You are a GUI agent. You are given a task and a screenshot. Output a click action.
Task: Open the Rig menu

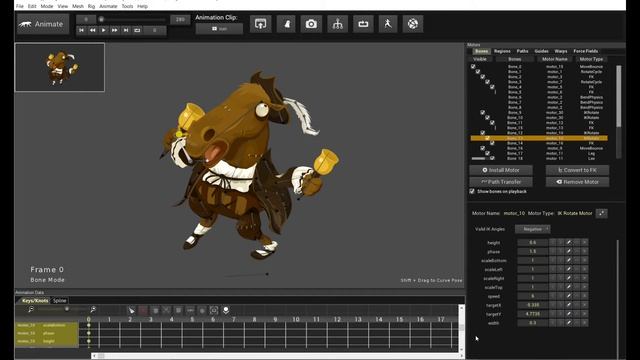click(x=91, y=6)
